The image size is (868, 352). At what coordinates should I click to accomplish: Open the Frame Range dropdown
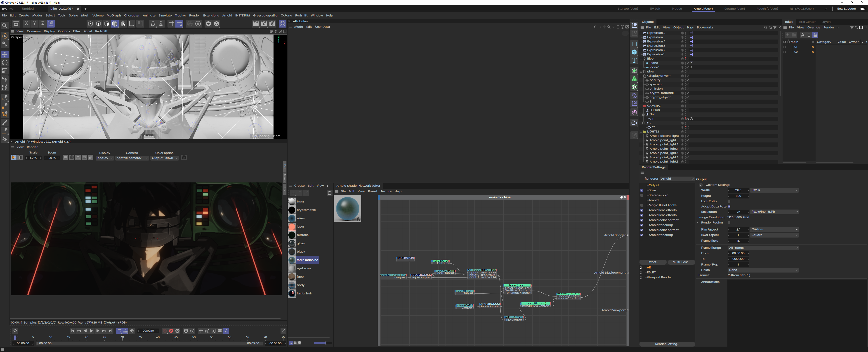click(x=763, y=248)
